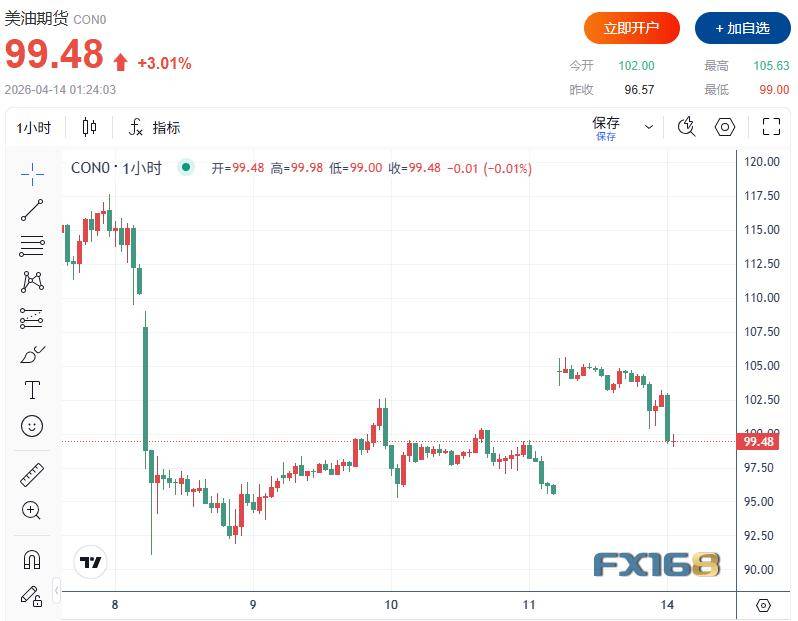798x621 pixels.
Task: Pick the trend line drawing tool
Action: coord(32,210)
